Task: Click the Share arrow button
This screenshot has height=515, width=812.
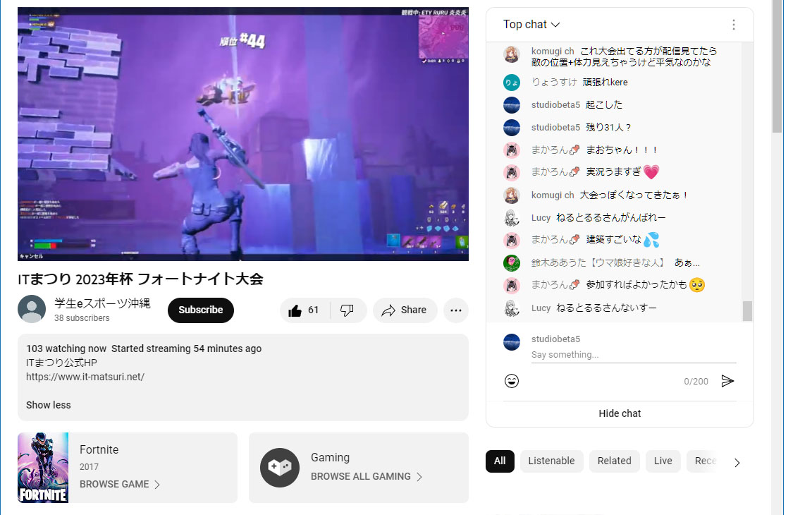Action: point(405,310)
